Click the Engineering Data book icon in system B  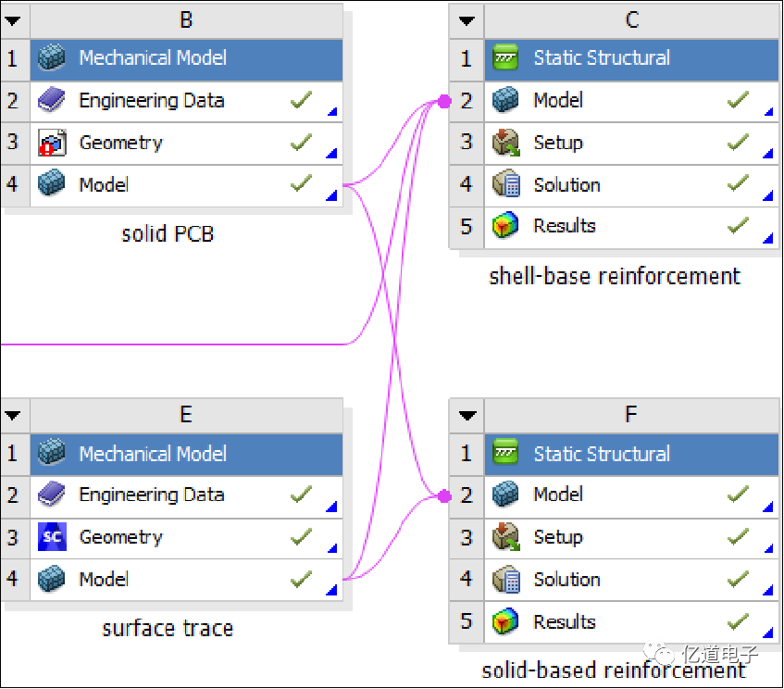click(x=52, y=100)
